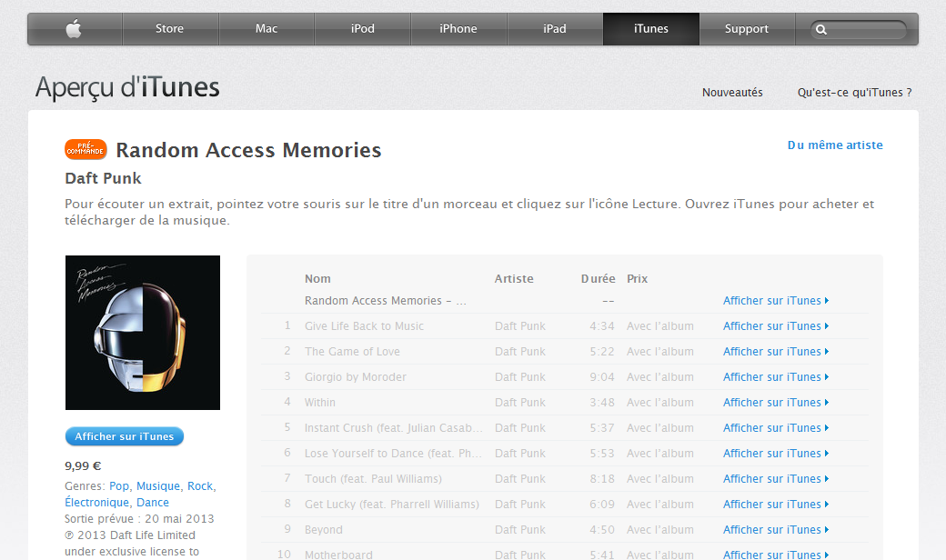Click the Pop genre link

119,485
